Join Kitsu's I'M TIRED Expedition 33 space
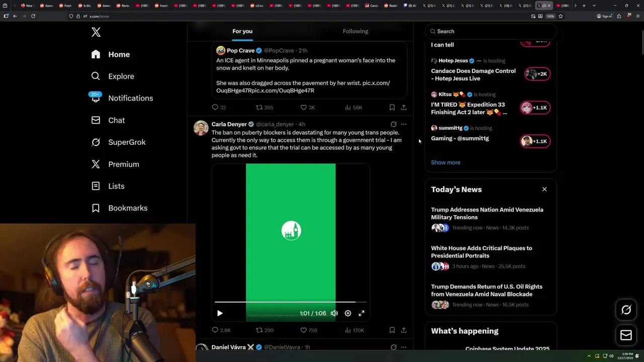This screenshot has width=644, height=362. (535, 108)
